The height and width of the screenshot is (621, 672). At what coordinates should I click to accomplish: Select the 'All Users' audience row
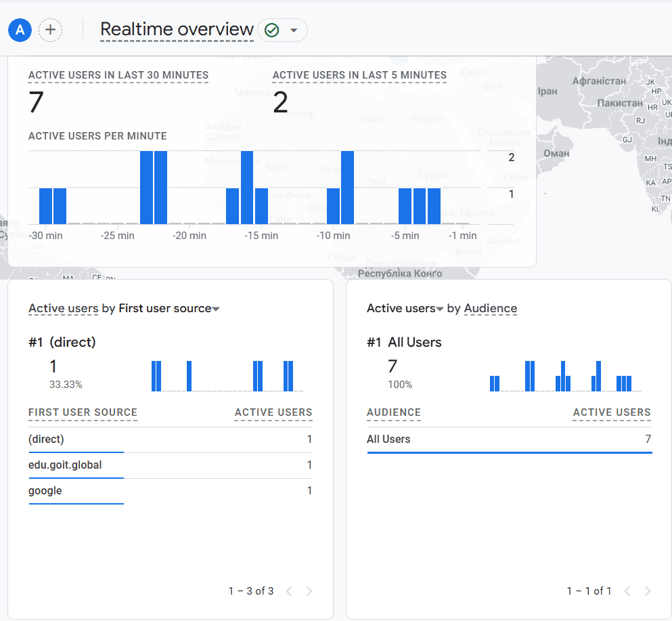(x=509, y=440)
